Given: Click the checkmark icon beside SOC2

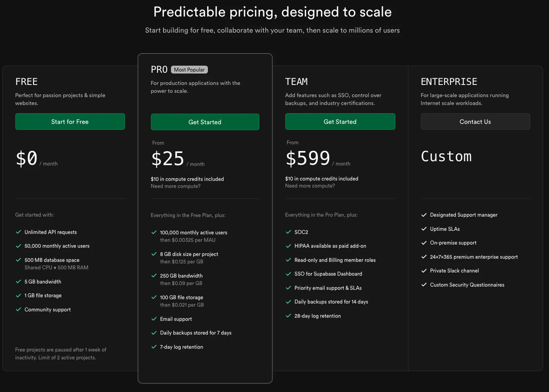Looking at the screenshot, I should click(288, 232).
